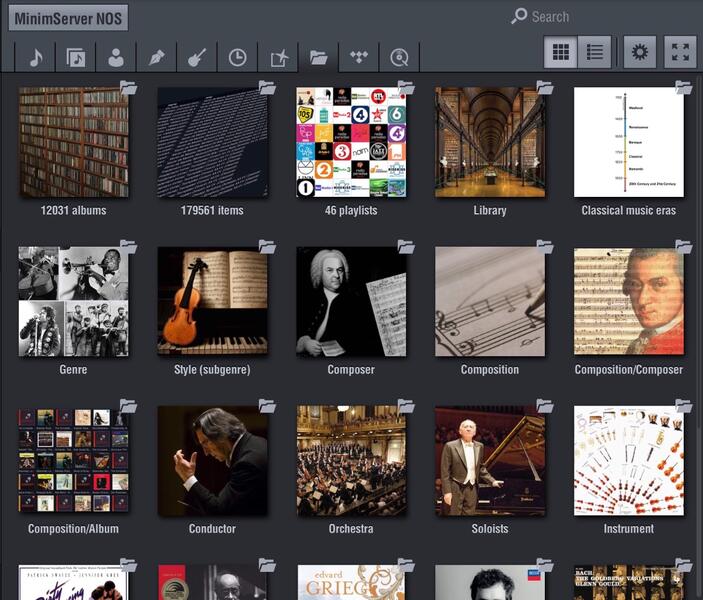Open the clock history icon tab

pyautogui.click(x=237, y=57)
